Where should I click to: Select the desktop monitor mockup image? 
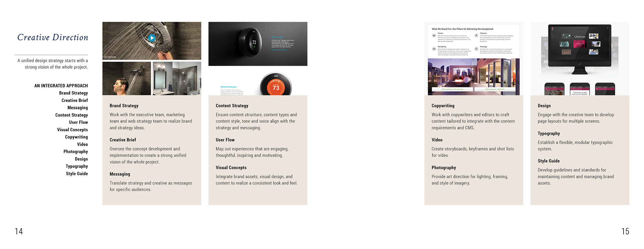[580, 49]
